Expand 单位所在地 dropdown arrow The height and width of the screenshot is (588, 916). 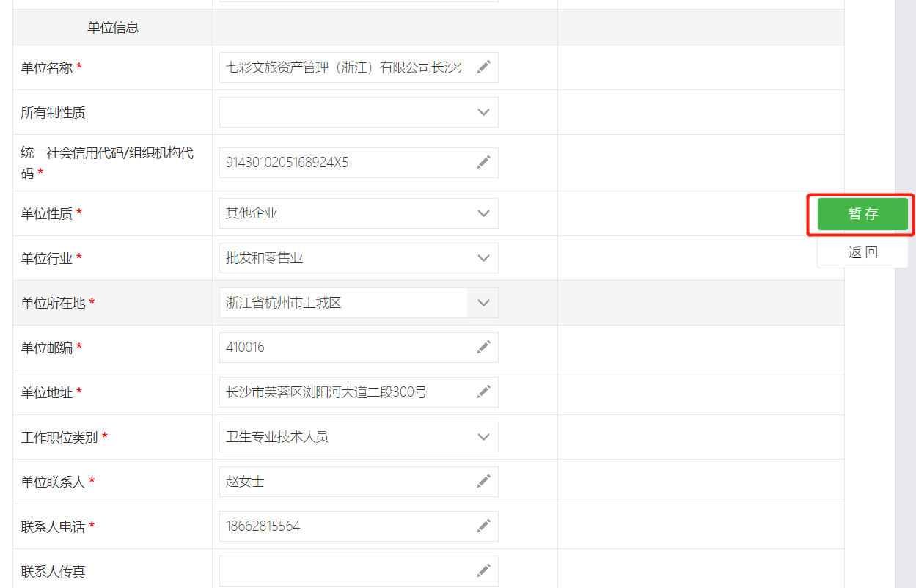click(x=483, y=303)
